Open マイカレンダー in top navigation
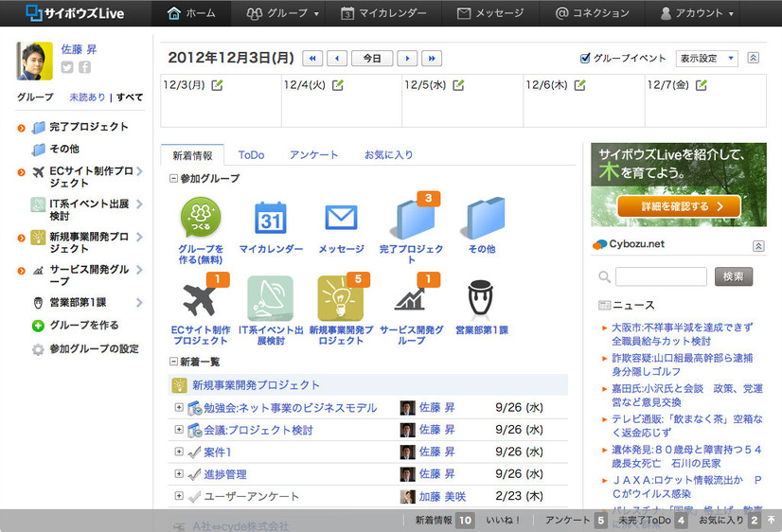Screen dimensions: 782x532 (x=383, y=13)
